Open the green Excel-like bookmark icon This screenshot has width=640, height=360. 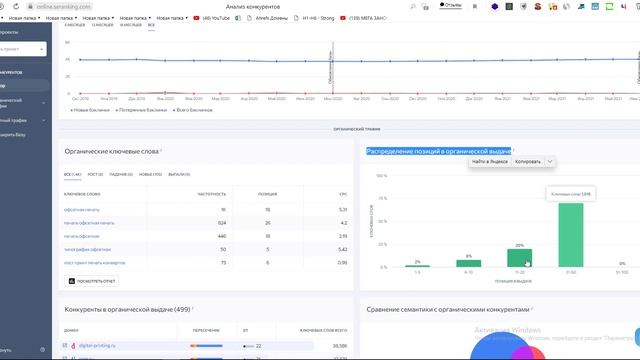coord(238,18)
